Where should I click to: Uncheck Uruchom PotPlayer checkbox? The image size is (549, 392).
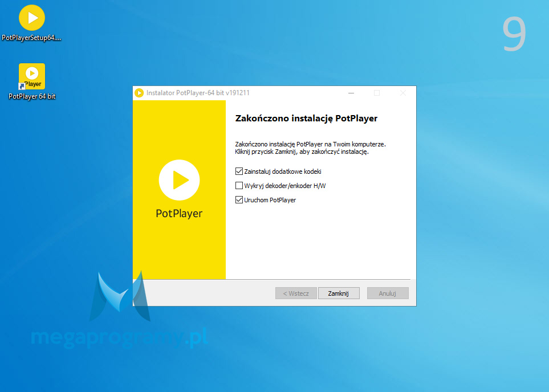pyautogui.click(x=239, y=200)
